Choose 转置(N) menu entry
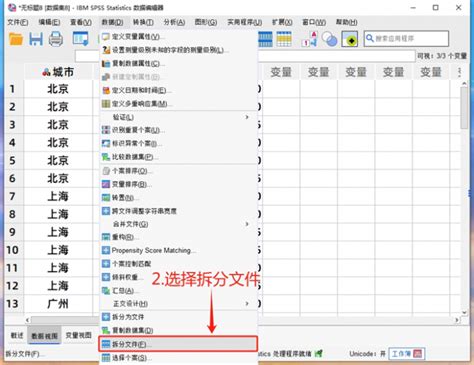 pyautogui.click(x=179, y=198)
